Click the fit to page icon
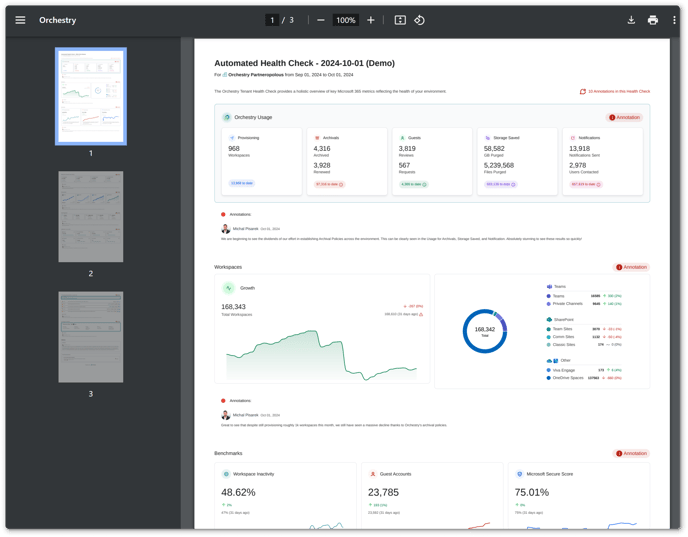This screenshot has width=688, height=537. click(400, 20)
